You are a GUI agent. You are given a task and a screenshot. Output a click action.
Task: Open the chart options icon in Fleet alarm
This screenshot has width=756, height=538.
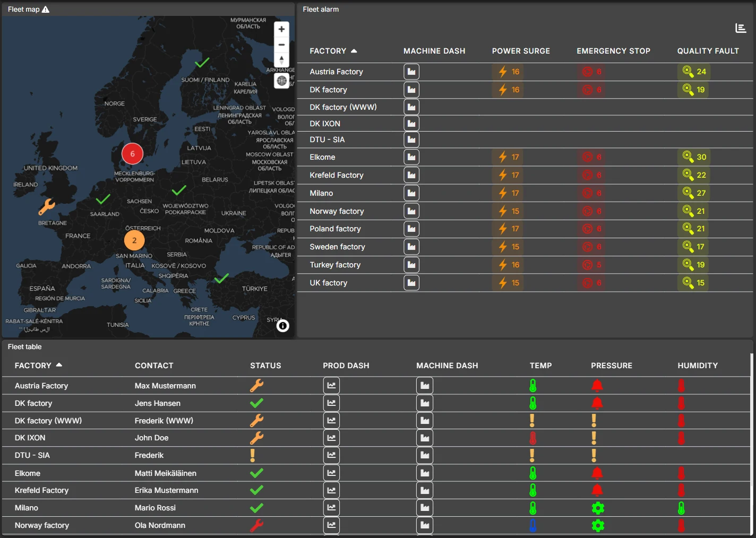click(741, 28)
